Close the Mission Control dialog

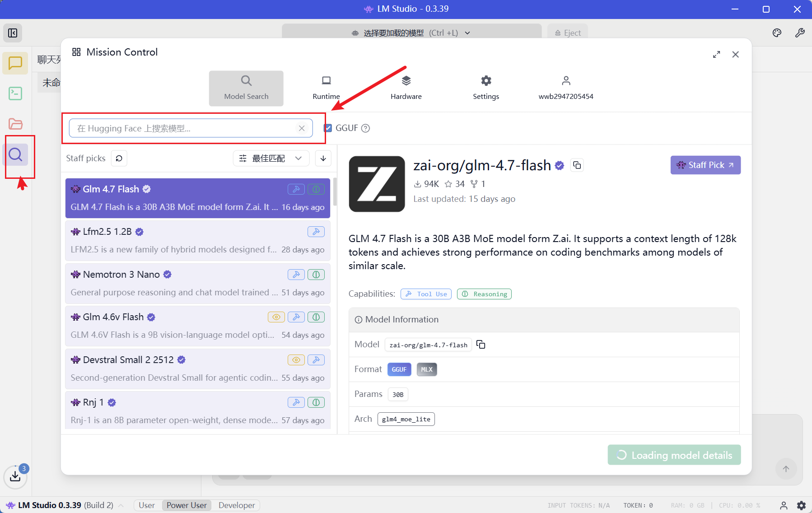(x=736, y=54)
